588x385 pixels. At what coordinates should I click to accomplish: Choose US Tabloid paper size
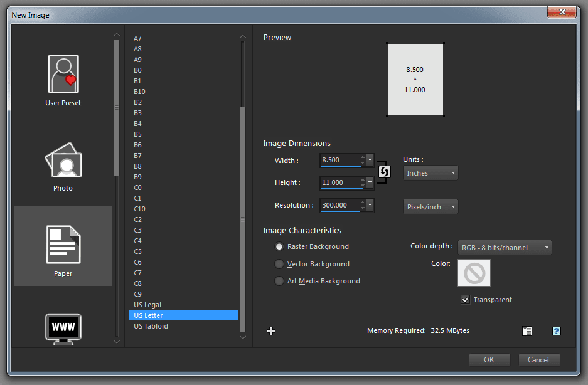coord(151,326)
